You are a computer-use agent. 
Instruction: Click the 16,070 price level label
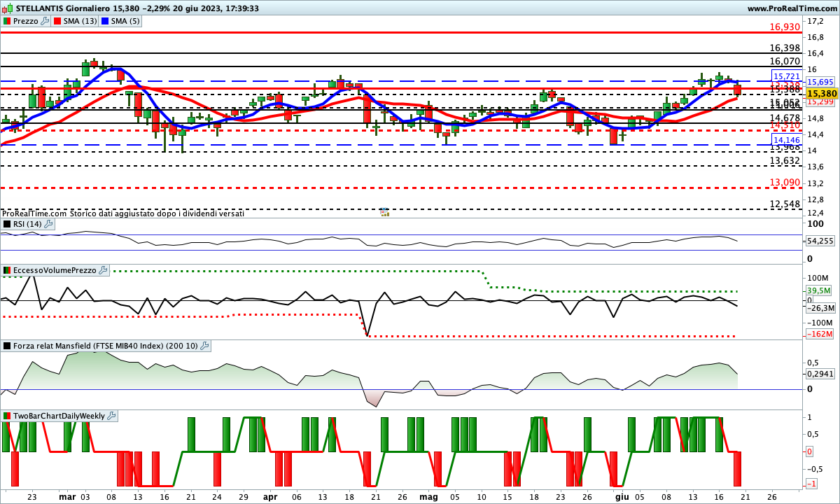(x=784, y=61)
